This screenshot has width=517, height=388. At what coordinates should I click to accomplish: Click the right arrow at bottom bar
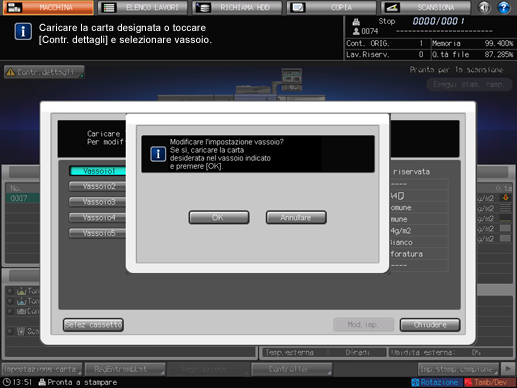508,369
